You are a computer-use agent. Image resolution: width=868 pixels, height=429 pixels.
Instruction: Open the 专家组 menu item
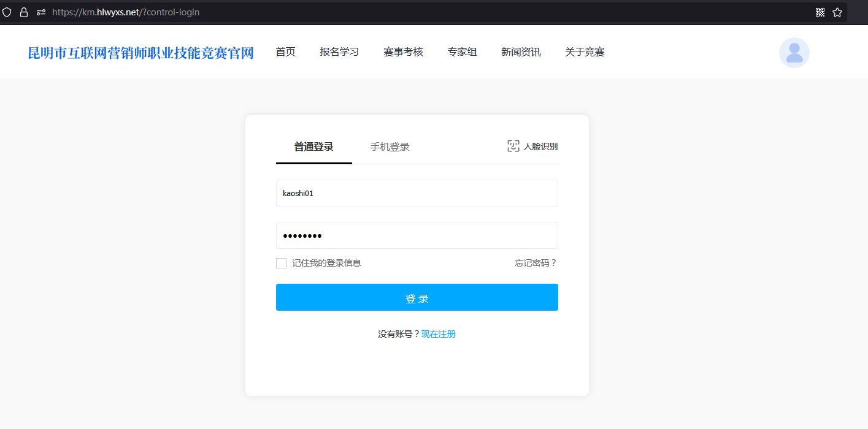tap(462, 52)
